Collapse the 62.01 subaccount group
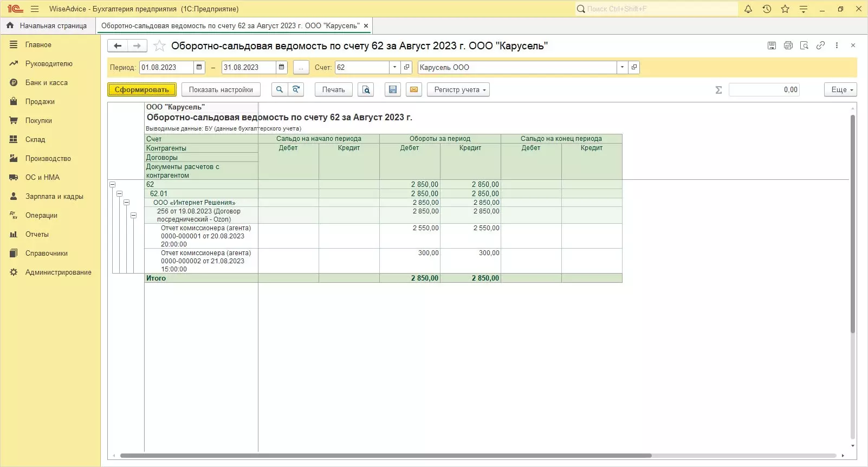 [x=120, y=193]
